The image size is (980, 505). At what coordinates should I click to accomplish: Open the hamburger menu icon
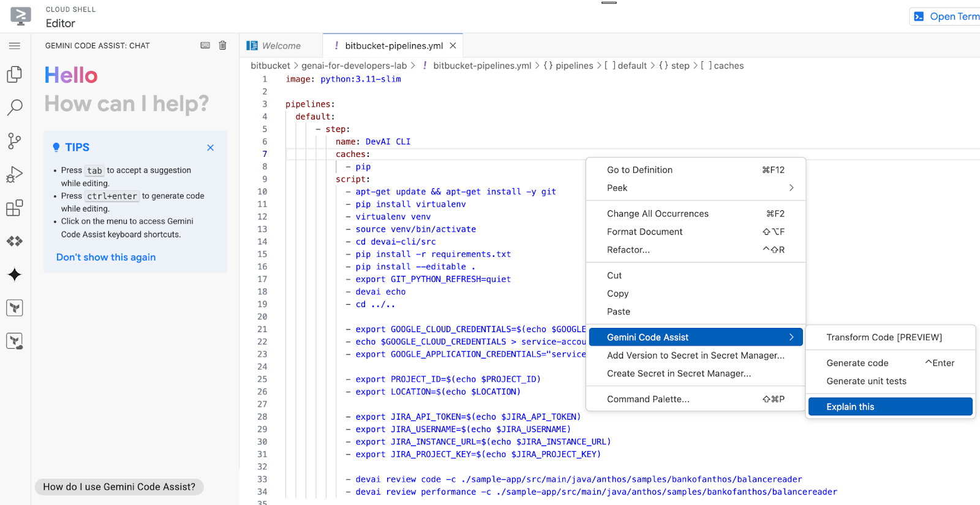point(15,46)
